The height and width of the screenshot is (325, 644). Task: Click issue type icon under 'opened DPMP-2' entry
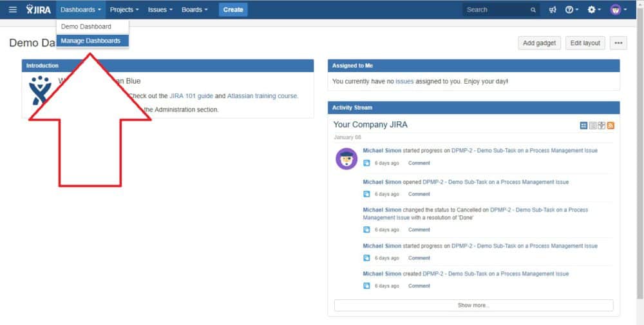[367, 193]
